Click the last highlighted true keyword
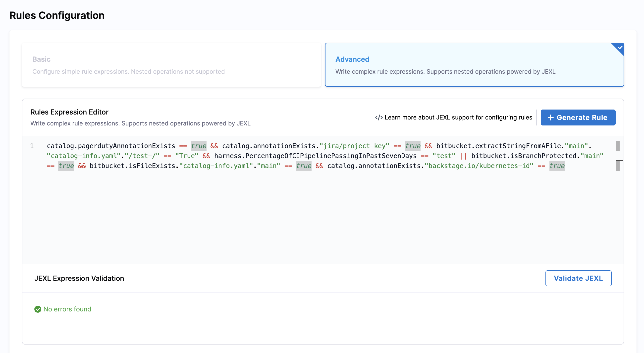Image resolution: width=644 pixels, height=353 pixels. coord(557,166)
